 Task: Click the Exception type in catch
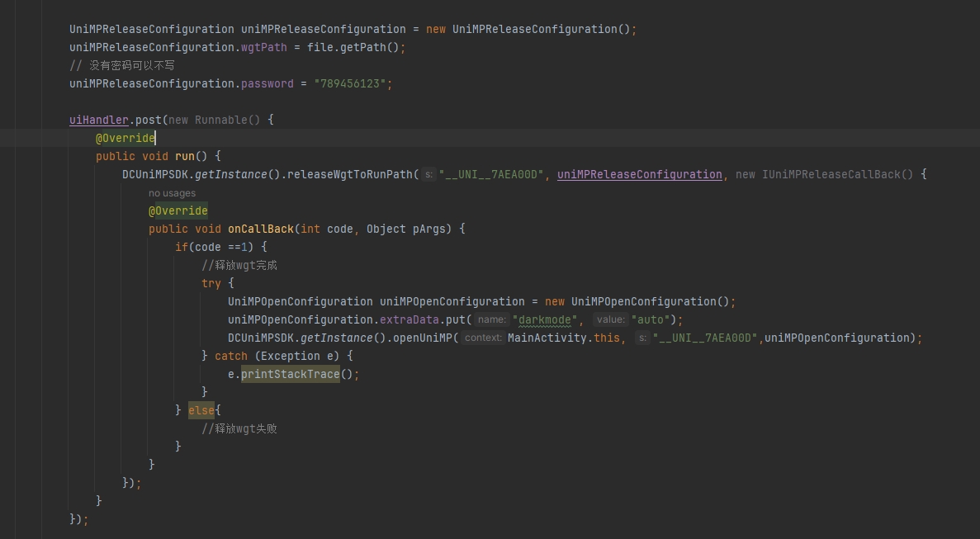290,356
